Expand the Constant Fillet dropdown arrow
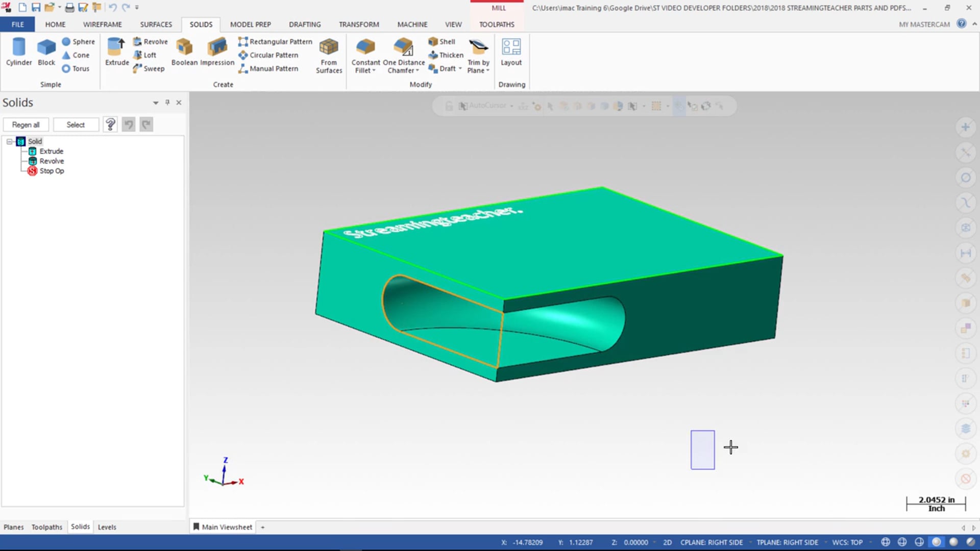 pyautogui.click(x=374, y=71)
